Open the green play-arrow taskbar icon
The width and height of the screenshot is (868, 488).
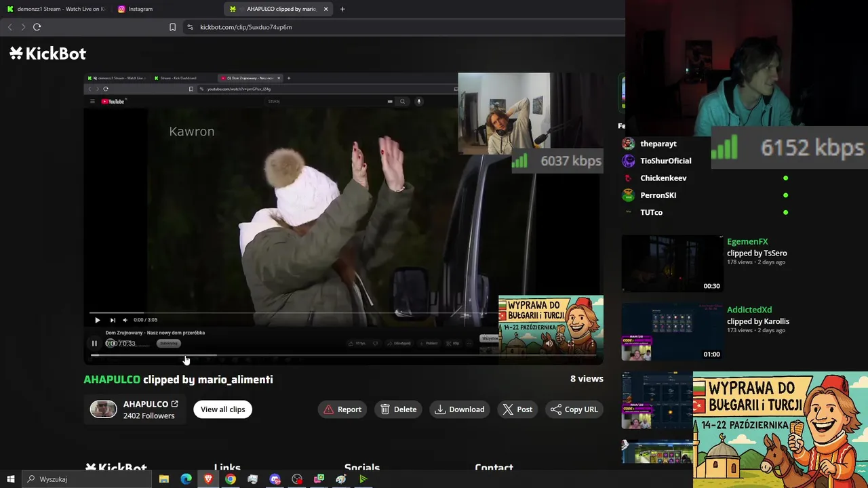point(363,479)
